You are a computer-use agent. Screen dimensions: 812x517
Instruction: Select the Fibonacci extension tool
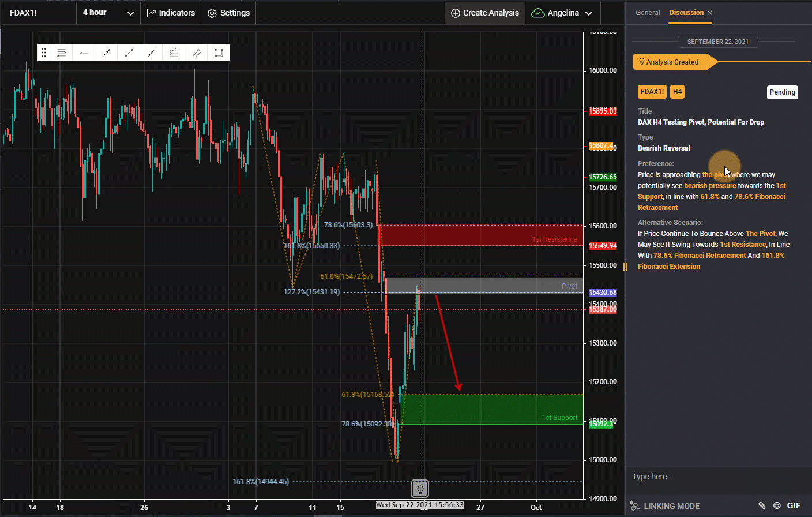pyautogui.click(x=174, y=53)
